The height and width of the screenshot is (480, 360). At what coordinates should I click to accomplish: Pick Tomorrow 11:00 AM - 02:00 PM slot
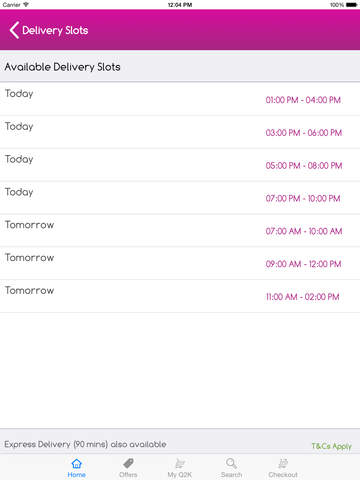point(180,296)
